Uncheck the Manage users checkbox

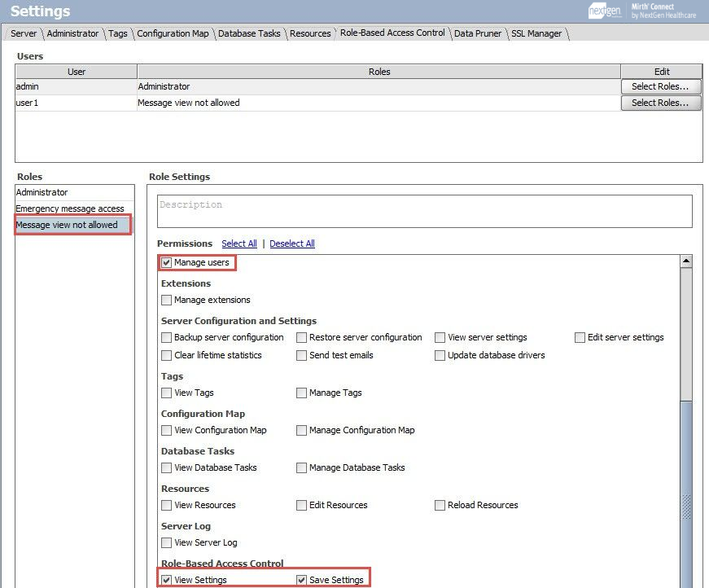(x=167, y=263)
